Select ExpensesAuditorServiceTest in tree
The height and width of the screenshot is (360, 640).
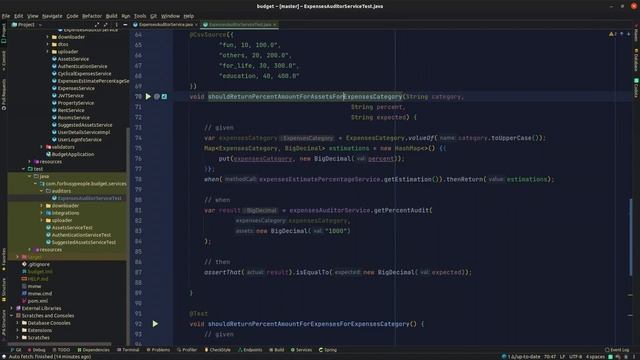(x=87, y=198)
